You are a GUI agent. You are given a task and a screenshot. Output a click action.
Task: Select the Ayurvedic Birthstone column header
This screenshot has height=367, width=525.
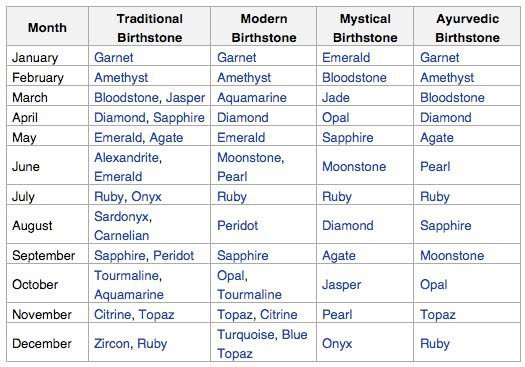[467, 28]
